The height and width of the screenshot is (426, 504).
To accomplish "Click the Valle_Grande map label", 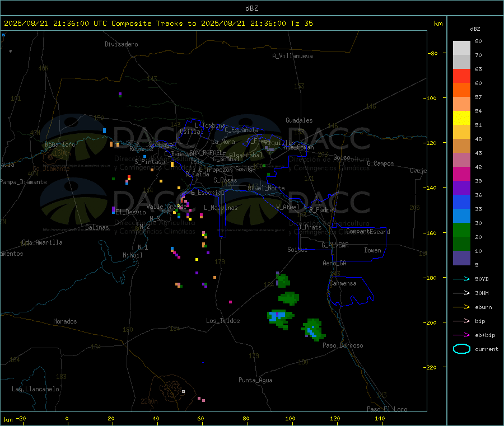I will click(166, 207).
